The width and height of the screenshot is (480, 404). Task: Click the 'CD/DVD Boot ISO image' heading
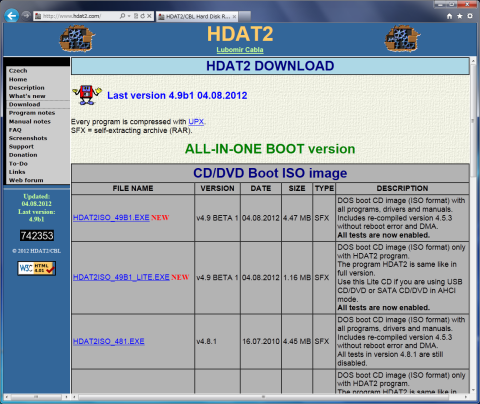click(x=270, y=173)
